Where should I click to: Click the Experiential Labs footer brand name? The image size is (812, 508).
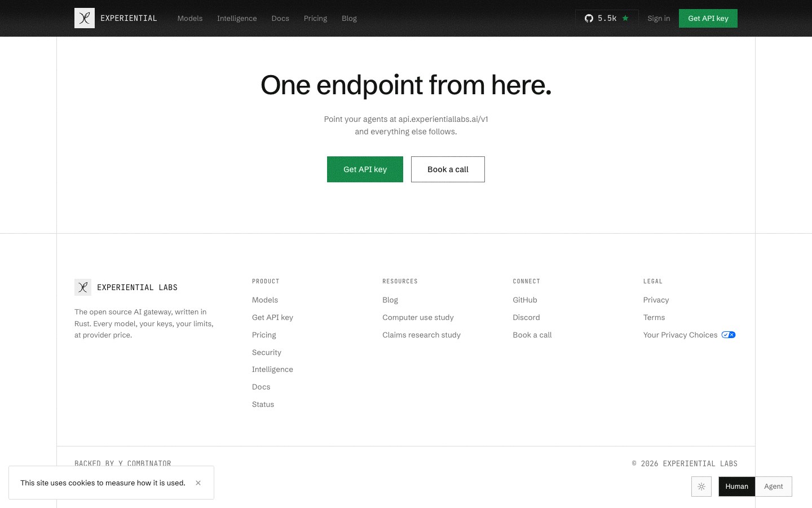[x=137, y=287]
